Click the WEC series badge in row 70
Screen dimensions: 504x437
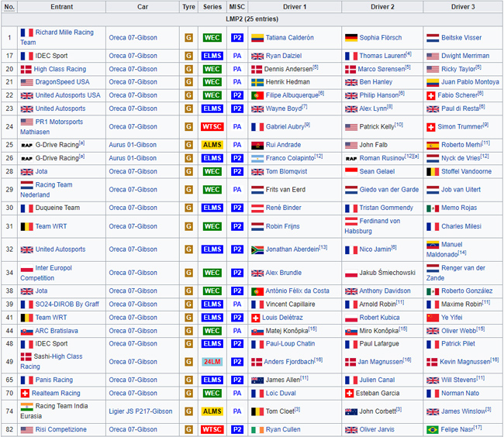tap(212, 394)
